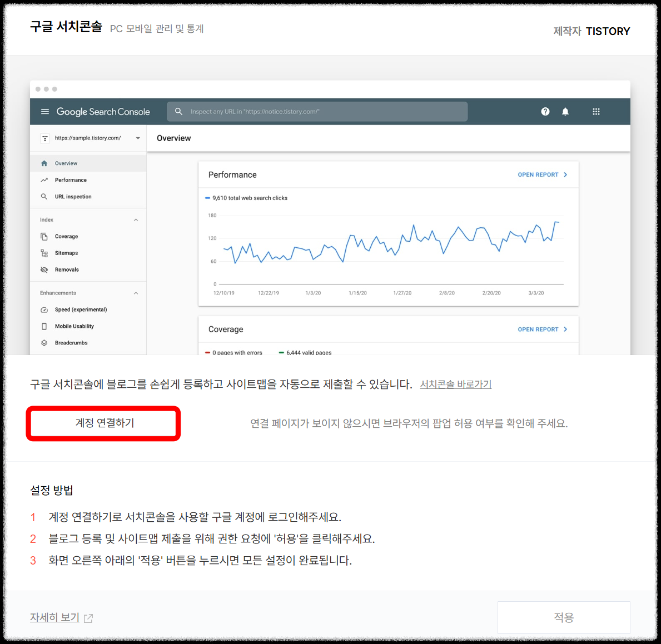
Task: Click the Inspect any URL search field
Action: [317, 112]
